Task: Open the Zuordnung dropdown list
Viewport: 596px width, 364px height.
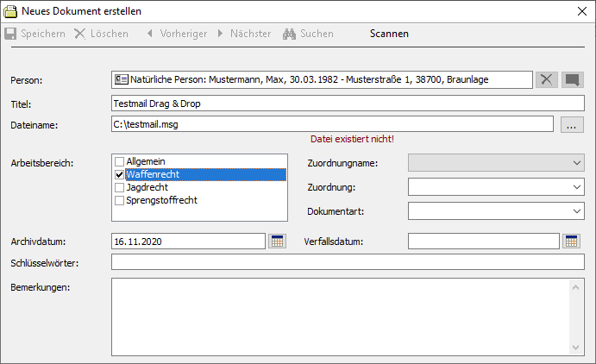Action: pos(576,186)
